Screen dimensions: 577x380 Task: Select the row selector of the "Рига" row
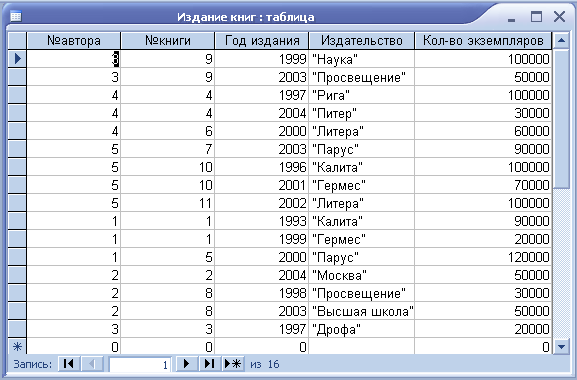click(x=17, y=95)
